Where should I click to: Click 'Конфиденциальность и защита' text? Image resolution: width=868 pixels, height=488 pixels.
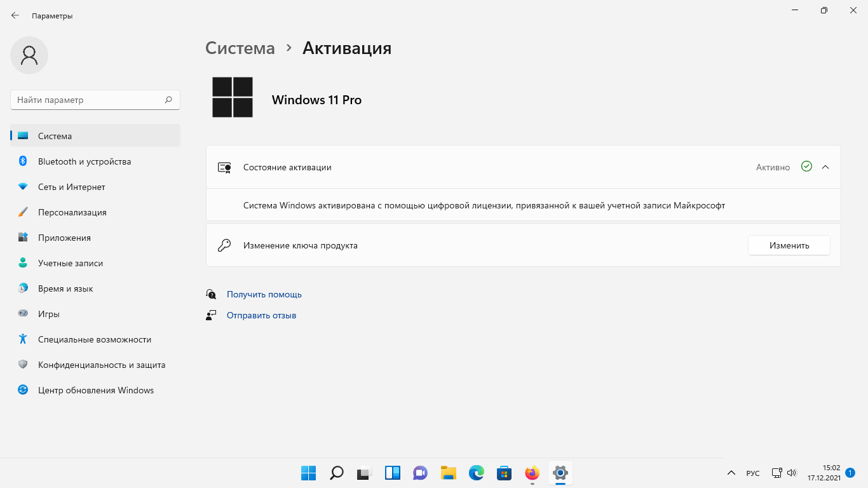pyautogui.click(x=102, y=365)
